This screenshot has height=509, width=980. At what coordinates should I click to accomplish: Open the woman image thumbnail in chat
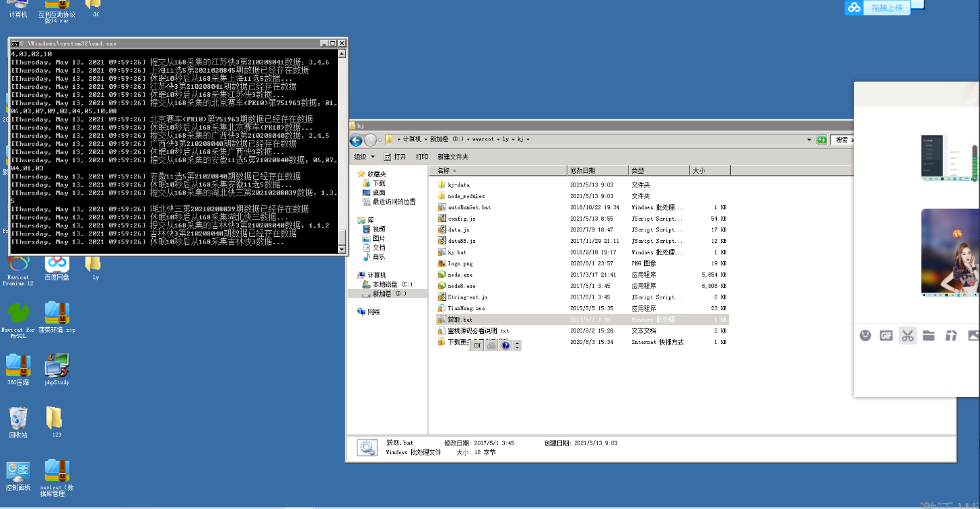950,252
